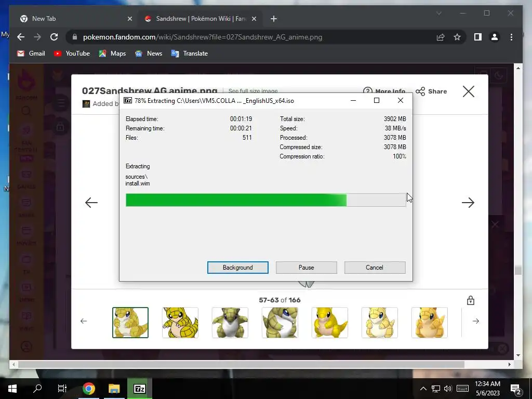The height and width of the screenshot is (399, 532).
Task: Pause the 7-Zip extraction
Action: tap(306, 268)
